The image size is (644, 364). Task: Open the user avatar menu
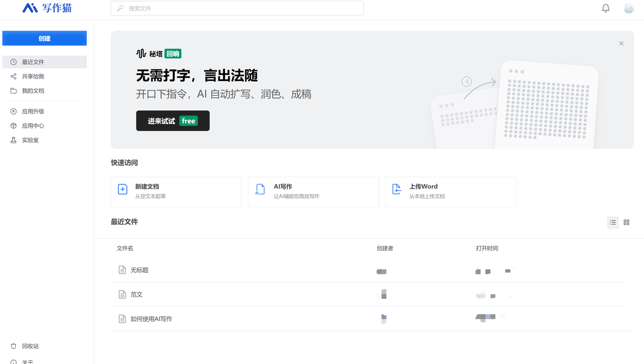tap(628, 8)
